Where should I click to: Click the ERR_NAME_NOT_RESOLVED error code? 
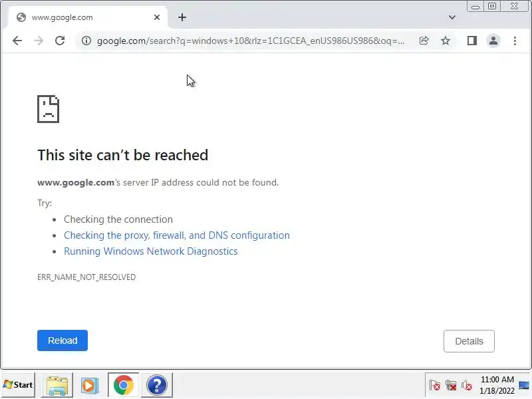(86, 277)
